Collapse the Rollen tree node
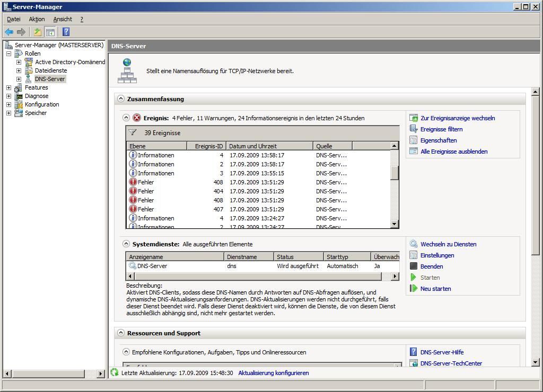This screenshot has width=543, height=392. (x=8, y=54)
